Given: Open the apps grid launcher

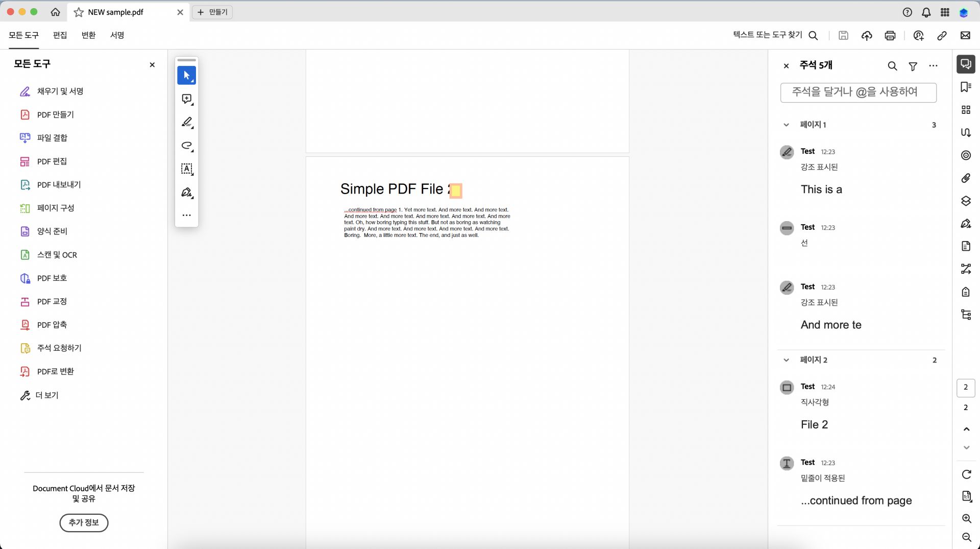Looking at the screenshot, I should [945, 12].
